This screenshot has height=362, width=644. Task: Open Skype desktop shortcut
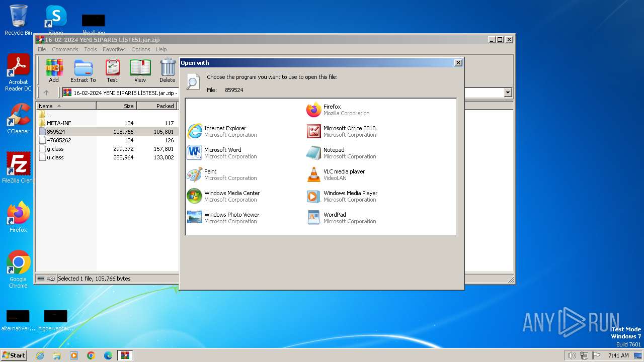point(55,20)
